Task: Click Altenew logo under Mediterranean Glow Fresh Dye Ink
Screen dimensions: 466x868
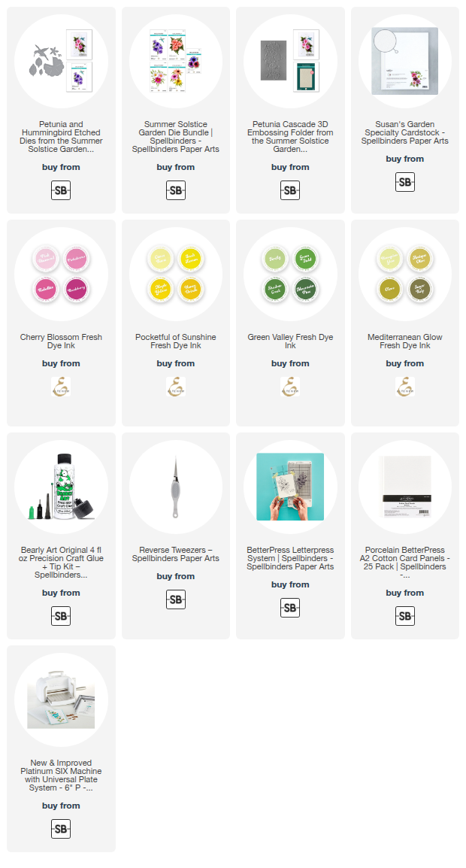Action: point(404,387)
